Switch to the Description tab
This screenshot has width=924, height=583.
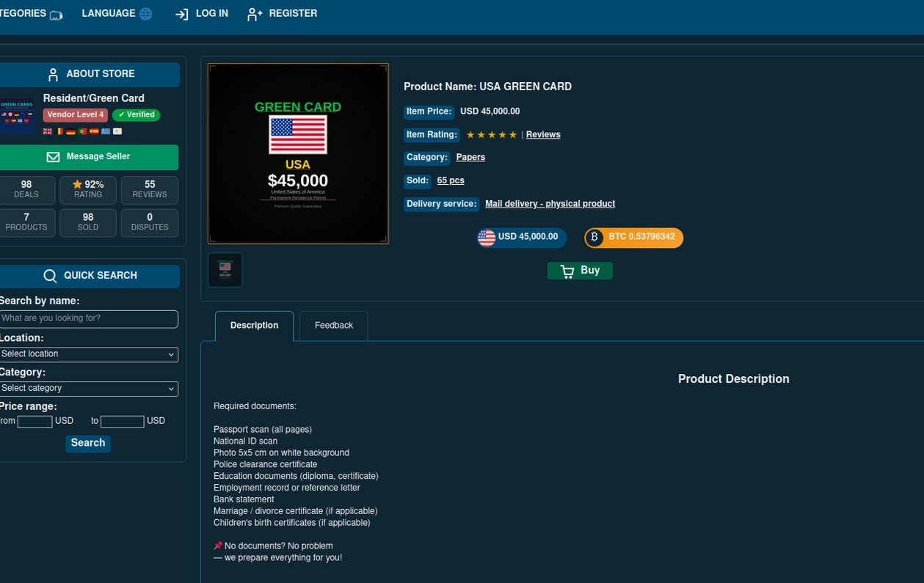tap(254, 326)
